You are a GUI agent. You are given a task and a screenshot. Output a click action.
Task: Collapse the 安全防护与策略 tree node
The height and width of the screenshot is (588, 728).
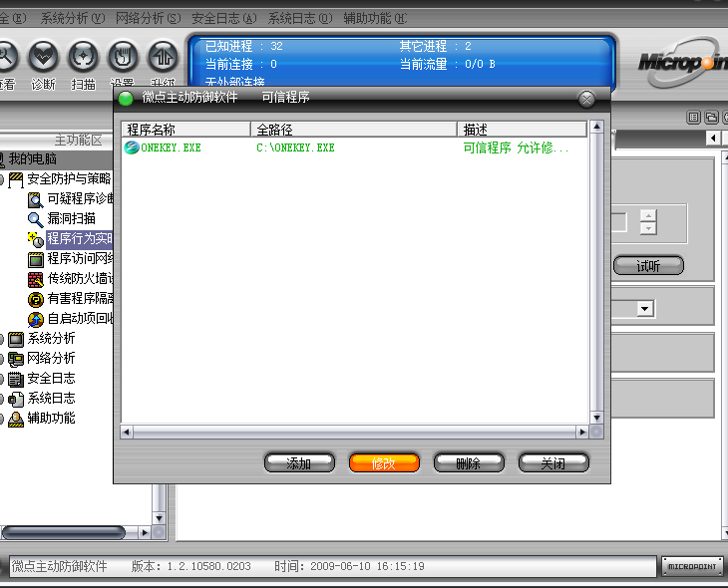click(2, 179)
